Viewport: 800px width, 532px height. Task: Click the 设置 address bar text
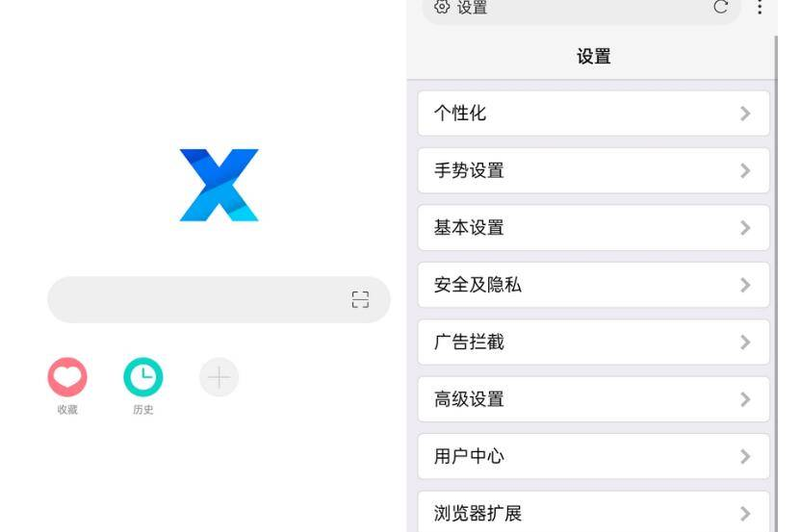[472, 8]
